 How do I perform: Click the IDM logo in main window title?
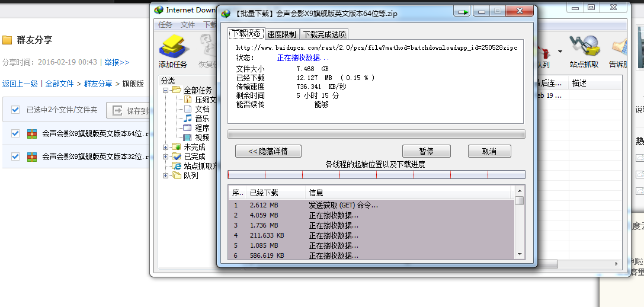[159, 10]
